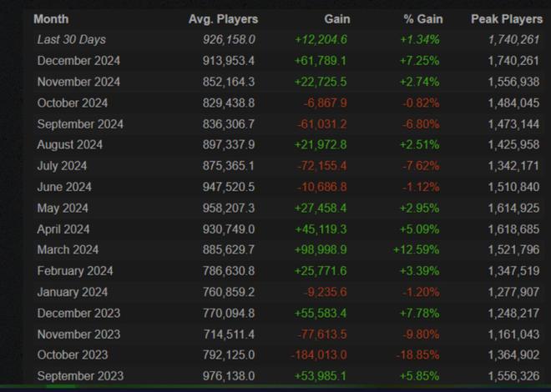The width and height of the screenshot is (551, 392).
Task: Select the Last 30 Days row label
Action: [71, 39]
